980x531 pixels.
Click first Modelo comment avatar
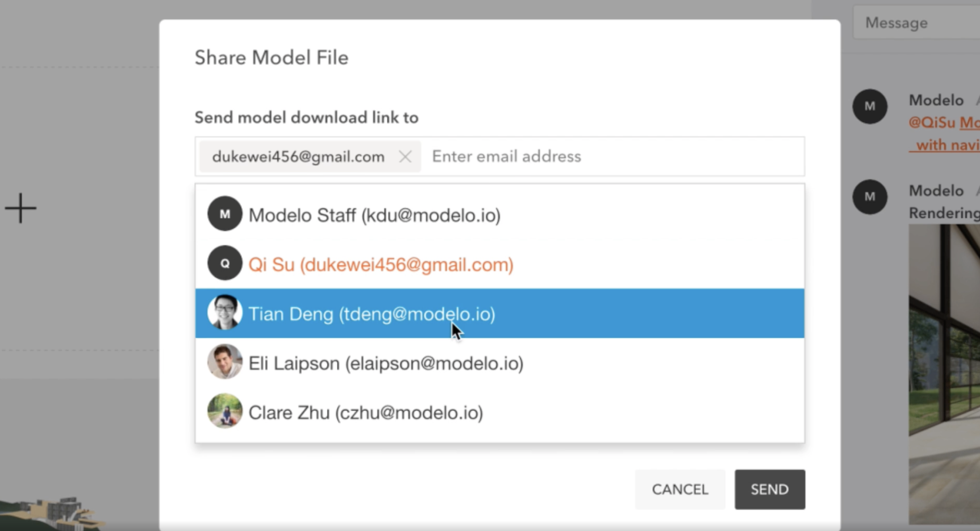click(x=870, y=106)
